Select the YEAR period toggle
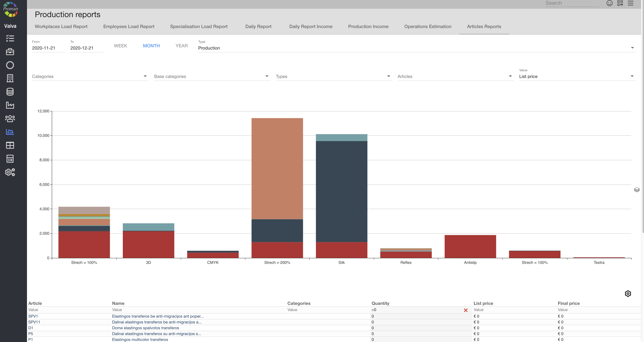 (182, 46)
